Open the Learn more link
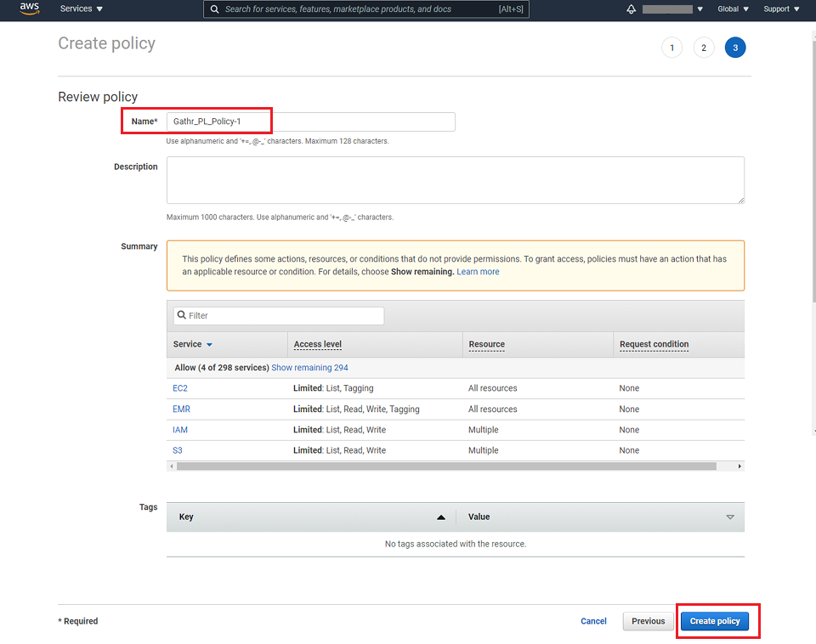816x644 pixels. (478, 272)
